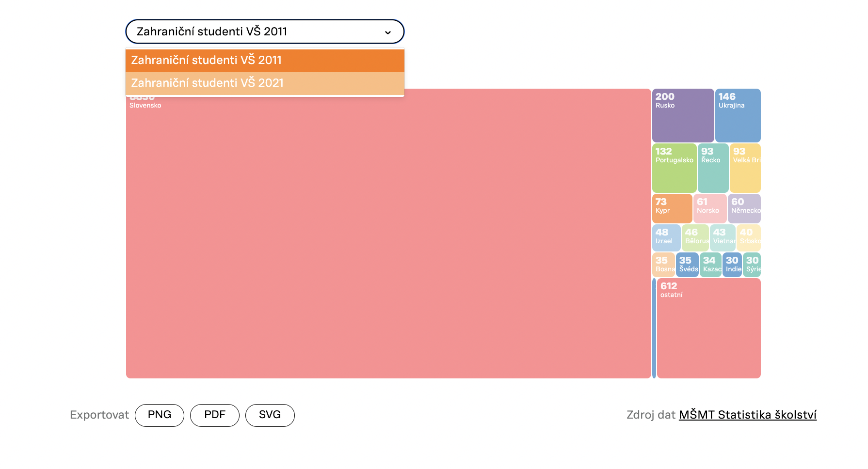The width and height of the screenshot is (868, 469).
Task: Select option Zahraniční studenti VŠ 2011
Action: (264, 61)
